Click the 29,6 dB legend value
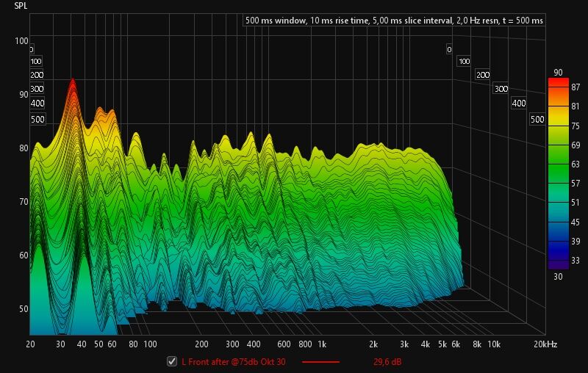This screenshot has width=588, height=373. click(x=387, y=362)
